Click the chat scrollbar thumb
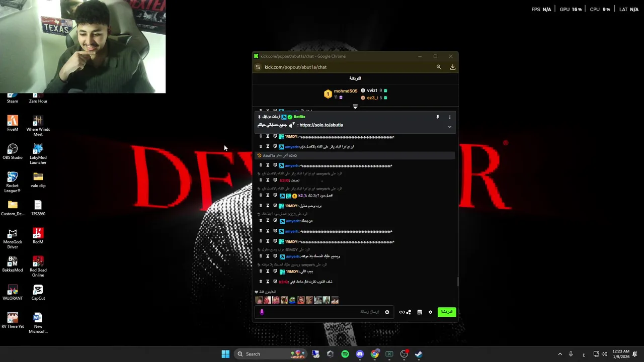The height and width of the screenshot is (362, 644). (458, 282)
